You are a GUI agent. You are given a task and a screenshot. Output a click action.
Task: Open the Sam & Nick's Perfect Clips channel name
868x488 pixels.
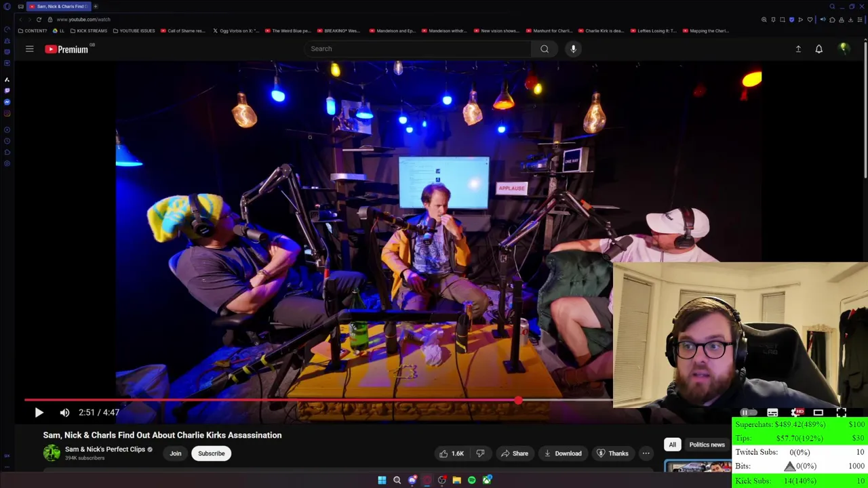click(105, 449)
